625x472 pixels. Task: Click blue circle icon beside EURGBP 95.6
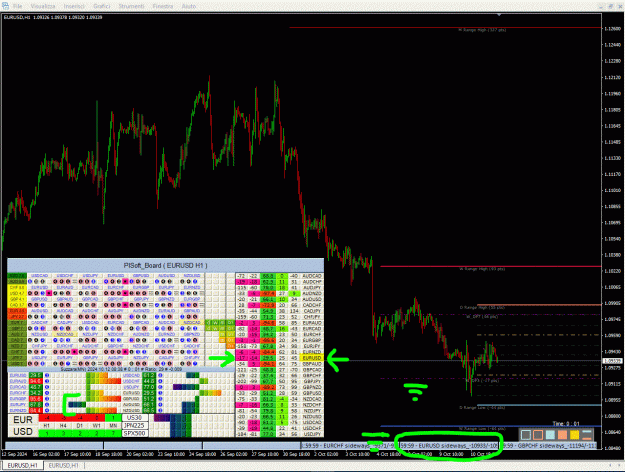(x=47, y=399)
